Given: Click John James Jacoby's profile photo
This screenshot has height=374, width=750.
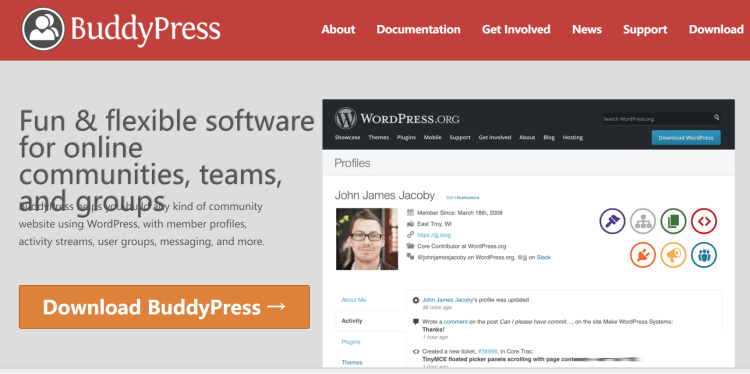Looking at the screenshot, I should tap(367, 239).
